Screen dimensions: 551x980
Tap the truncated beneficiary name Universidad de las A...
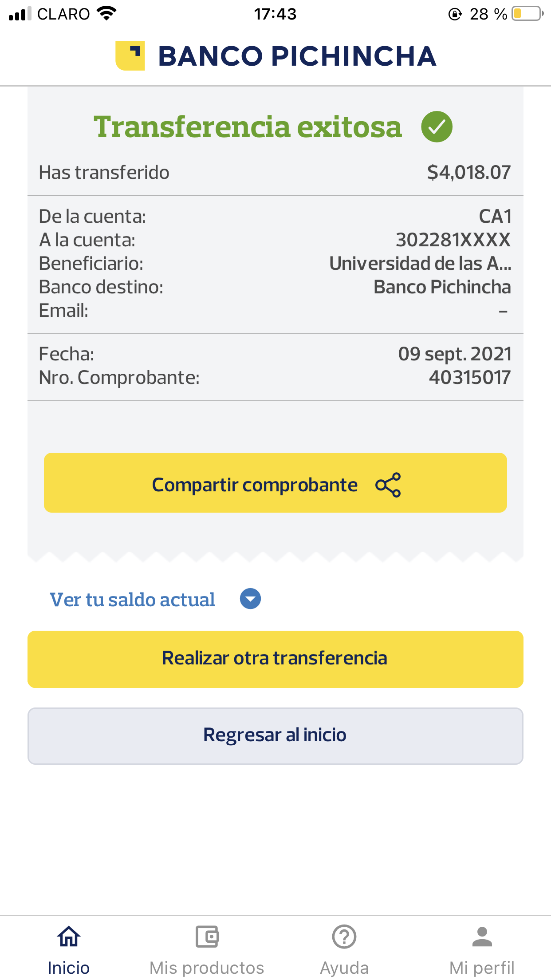point(420,264)
